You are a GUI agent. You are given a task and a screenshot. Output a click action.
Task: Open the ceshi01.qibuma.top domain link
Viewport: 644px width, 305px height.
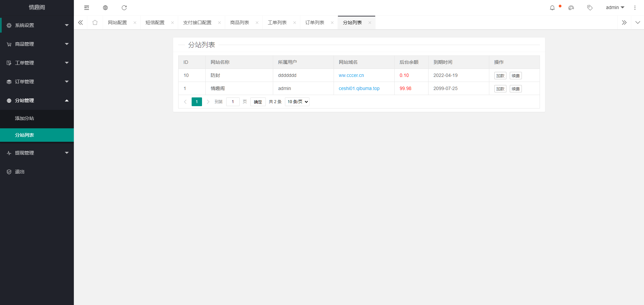[x=359, y=88]
